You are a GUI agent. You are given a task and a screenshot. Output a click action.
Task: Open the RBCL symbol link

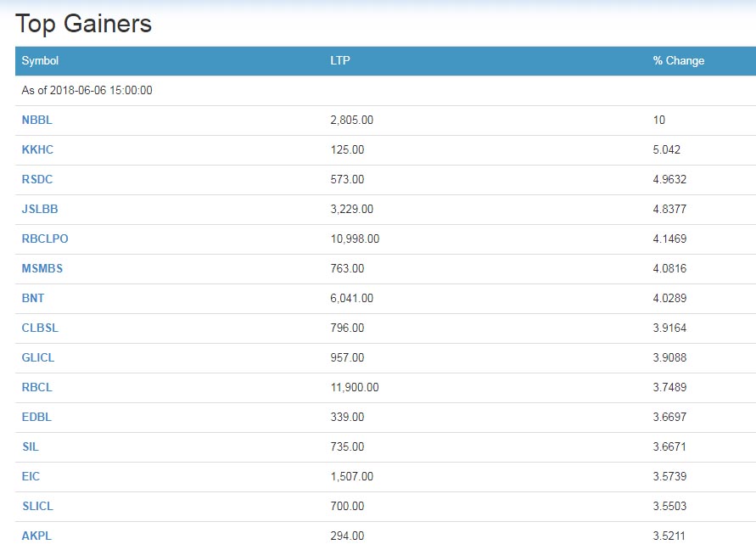(36, 387)
